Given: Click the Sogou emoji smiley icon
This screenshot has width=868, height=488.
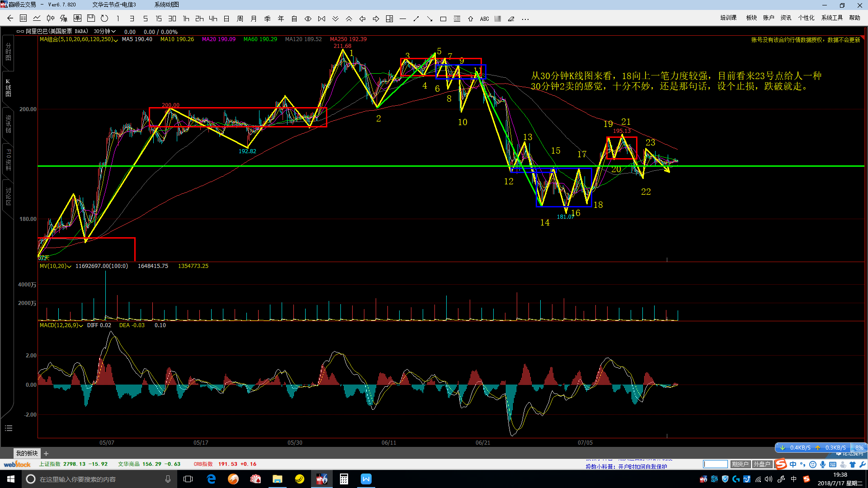Looking at the screenshot, I should [x=813, y=464].
